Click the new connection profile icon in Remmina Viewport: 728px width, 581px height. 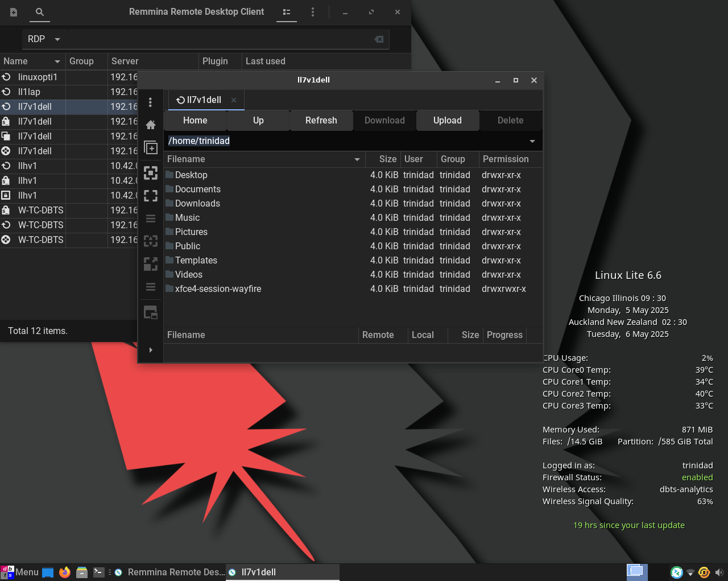pos(14,12)
